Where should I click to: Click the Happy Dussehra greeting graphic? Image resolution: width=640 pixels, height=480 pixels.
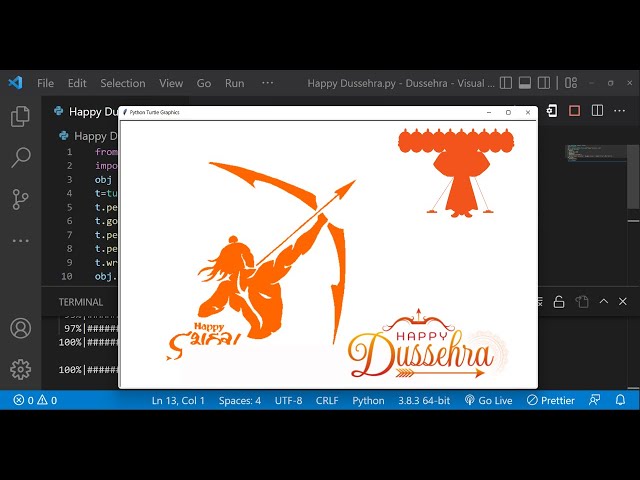point(427,344)
